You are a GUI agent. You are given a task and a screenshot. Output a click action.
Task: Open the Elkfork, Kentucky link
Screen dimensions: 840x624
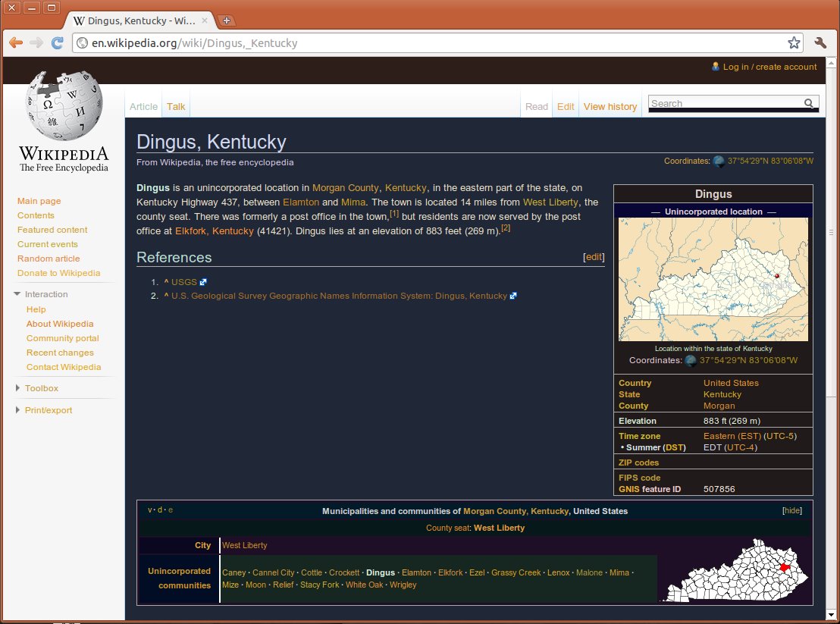pos(215,230)
